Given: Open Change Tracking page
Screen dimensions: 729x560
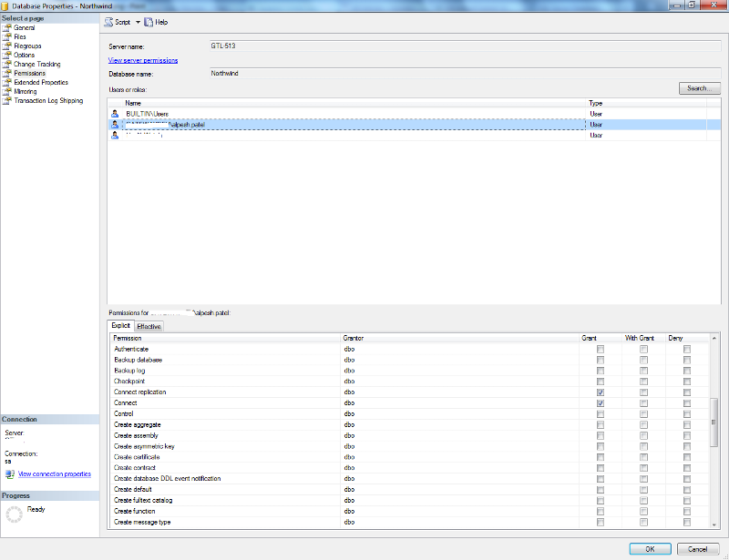Looking at the screenshot, I should [x=36, y=64].
